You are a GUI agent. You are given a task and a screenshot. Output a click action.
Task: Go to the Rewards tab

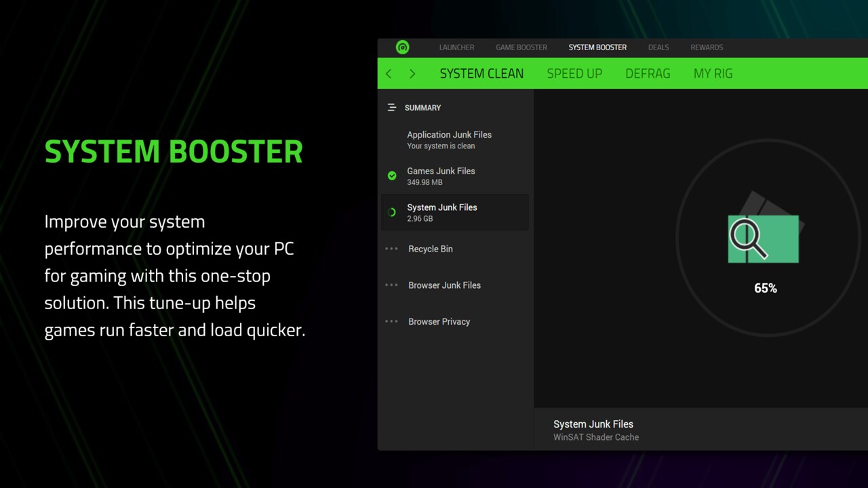(x=707, y=47)
